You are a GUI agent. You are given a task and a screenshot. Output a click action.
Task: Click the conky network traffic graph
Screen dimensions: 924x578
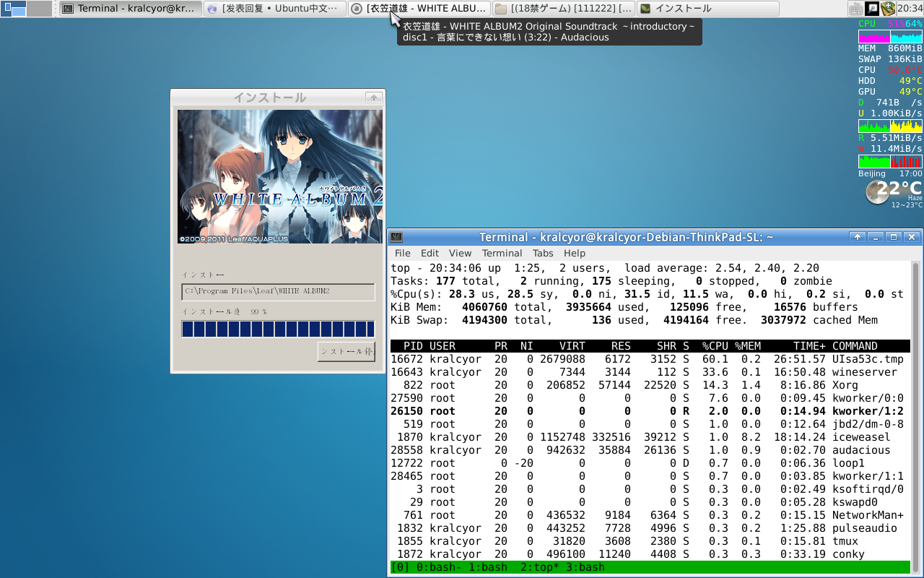[x=890, y=126]
